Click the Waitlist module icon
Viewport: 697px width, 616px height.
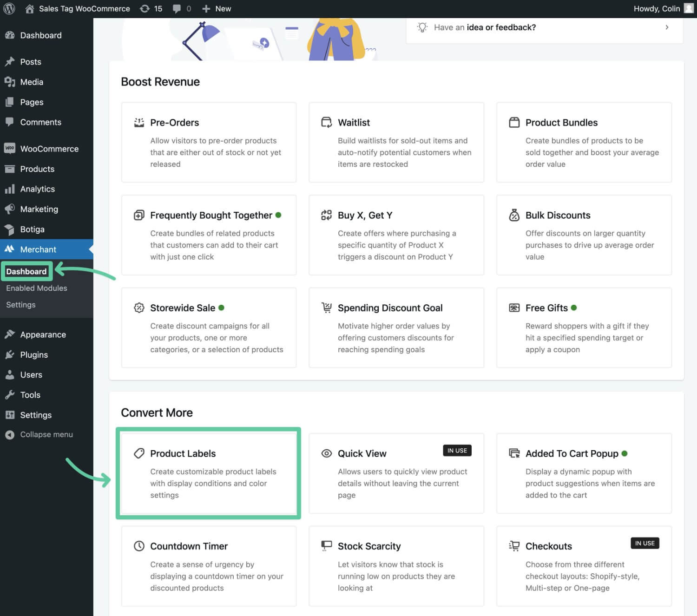(327, 122)
